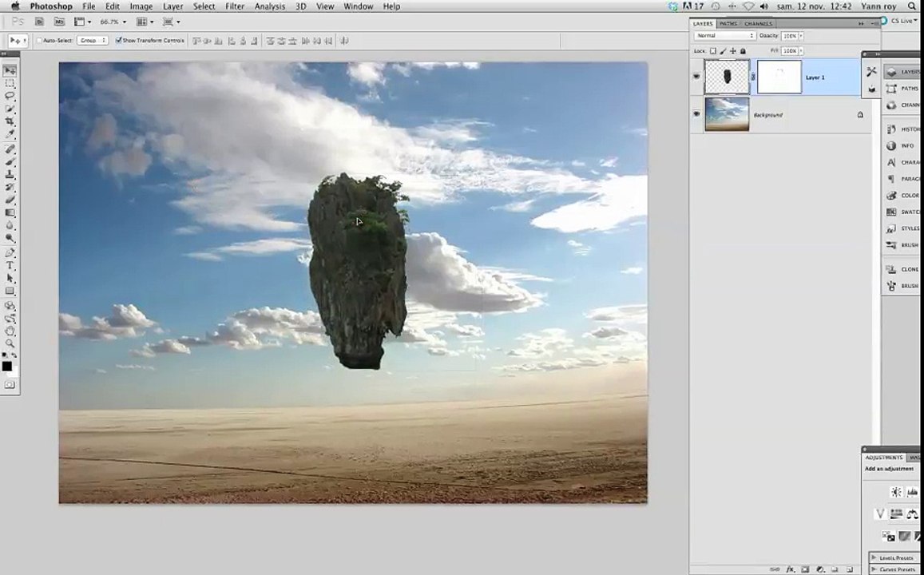Viewport: 924px width, 575px height.
Task: Add a Levels adjustment
Action: [912, 492]
